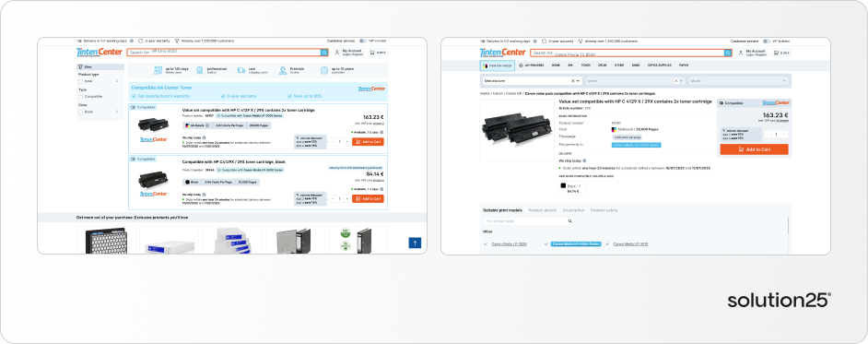Toggle VAT included switch on product detail page
The width and height of the screenshot is (868, 344).
[x=766, y=41]
